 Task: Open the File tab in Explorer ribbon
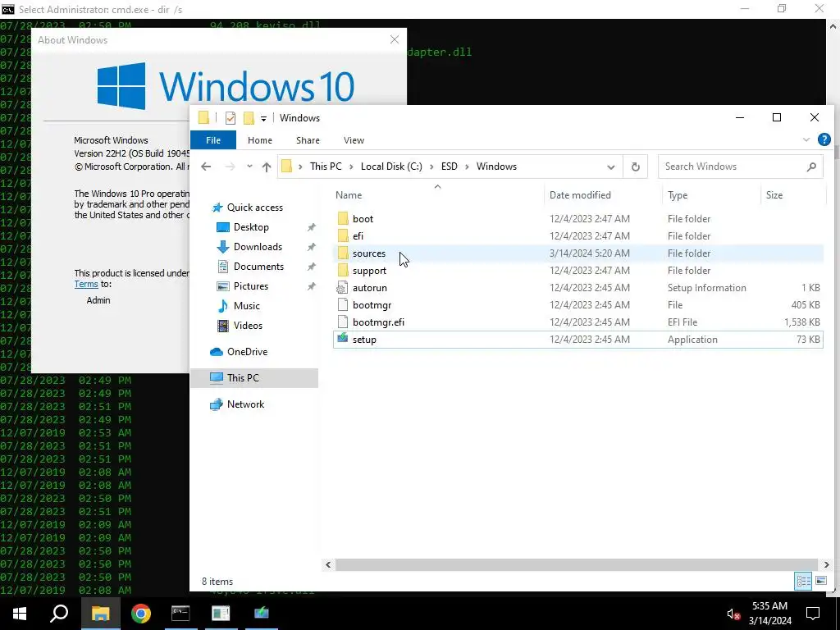[213, 140]
